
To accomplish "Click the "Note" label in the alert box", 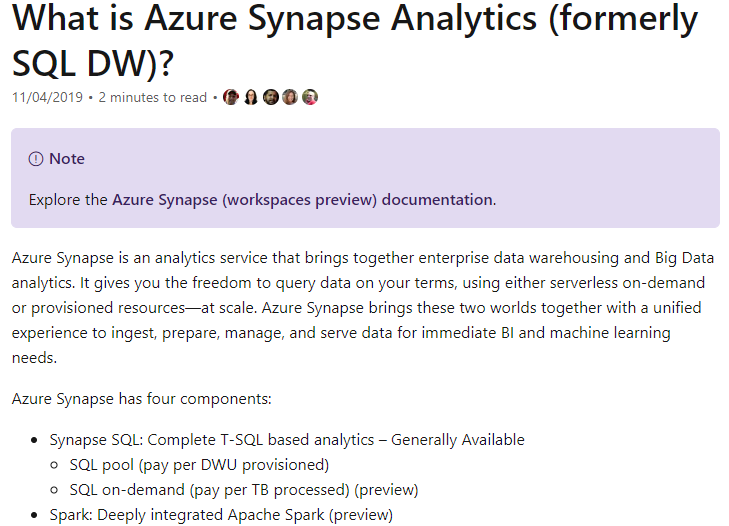I will tap(67, 159).
